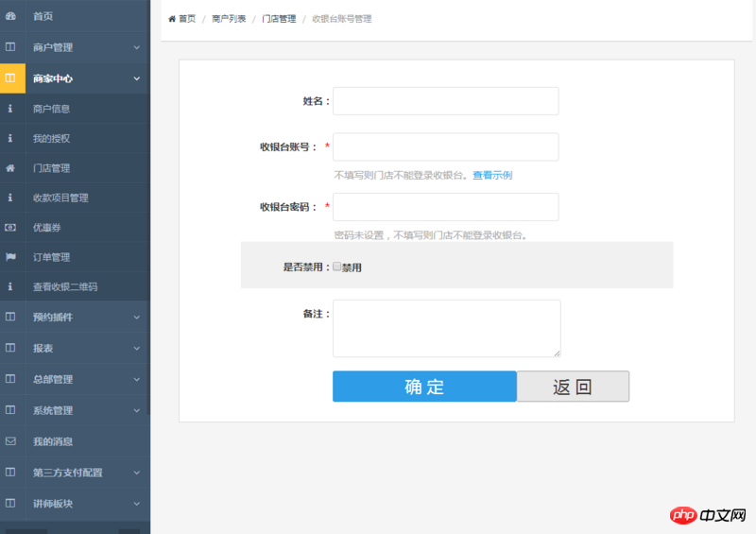This screenshot has height=534, width=756.
Task: Click the panel icon beside 预约插件
Action: coord(10,317)
